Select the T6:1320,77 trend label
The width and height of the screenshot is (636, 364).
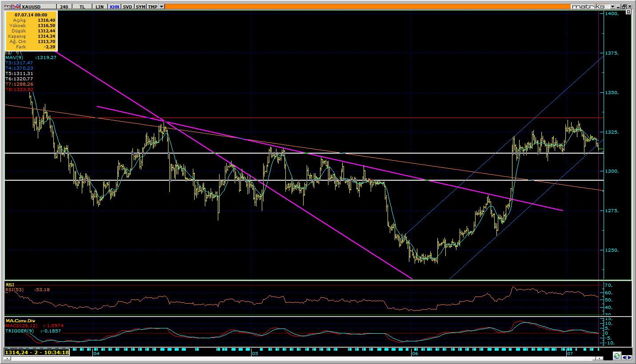coord(19,79)
